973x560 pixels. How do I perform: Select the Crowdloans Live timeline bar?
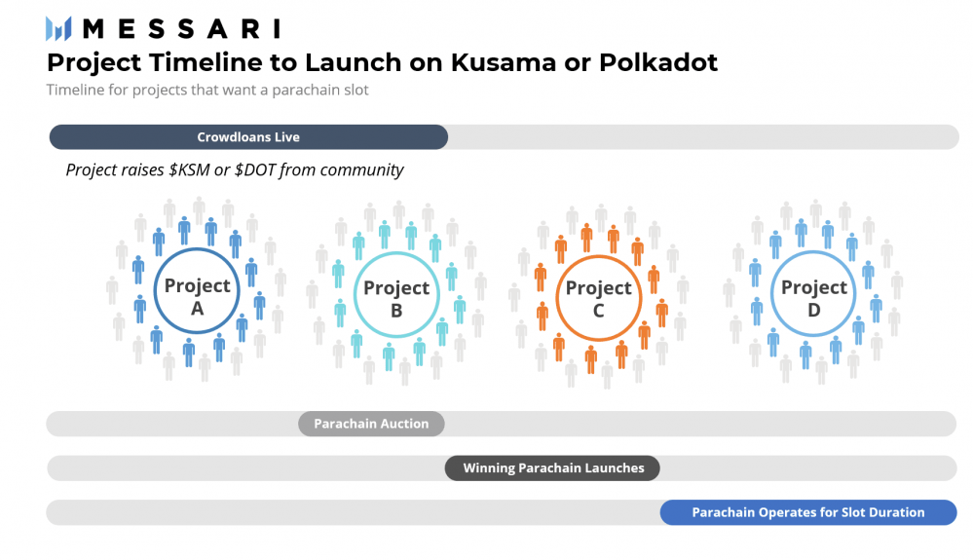point(248,137)
